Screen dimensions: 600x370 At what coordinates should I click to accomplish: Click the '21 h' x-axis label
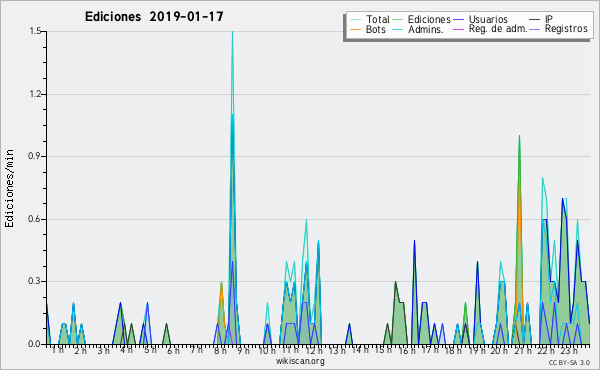coord(523,350)
